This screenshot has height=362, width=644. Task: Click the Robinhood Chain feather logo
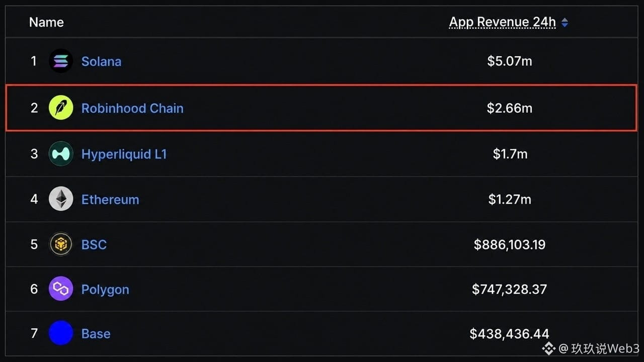61,108
